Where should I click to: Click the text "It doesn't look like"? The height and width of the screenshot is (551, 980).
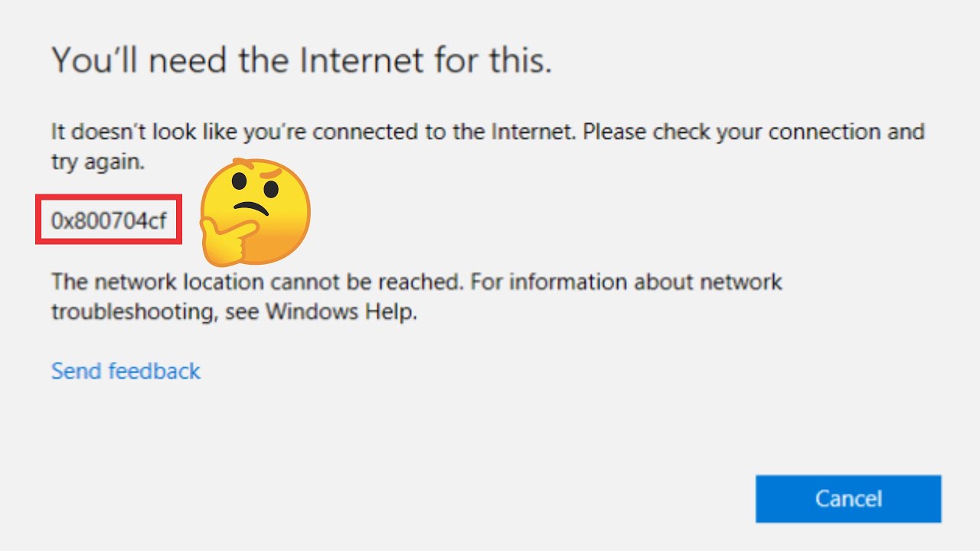tap(144, 132)
